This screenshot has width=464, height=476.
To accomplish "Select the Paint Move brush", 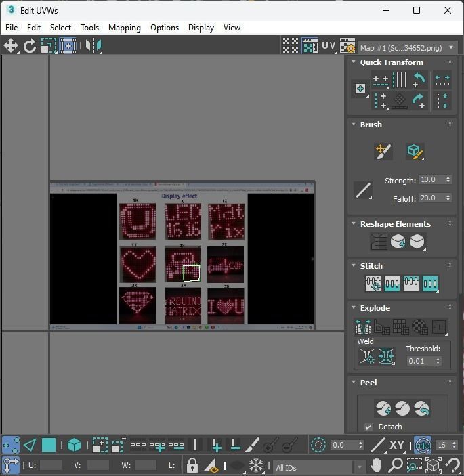I will click(383, 151).
